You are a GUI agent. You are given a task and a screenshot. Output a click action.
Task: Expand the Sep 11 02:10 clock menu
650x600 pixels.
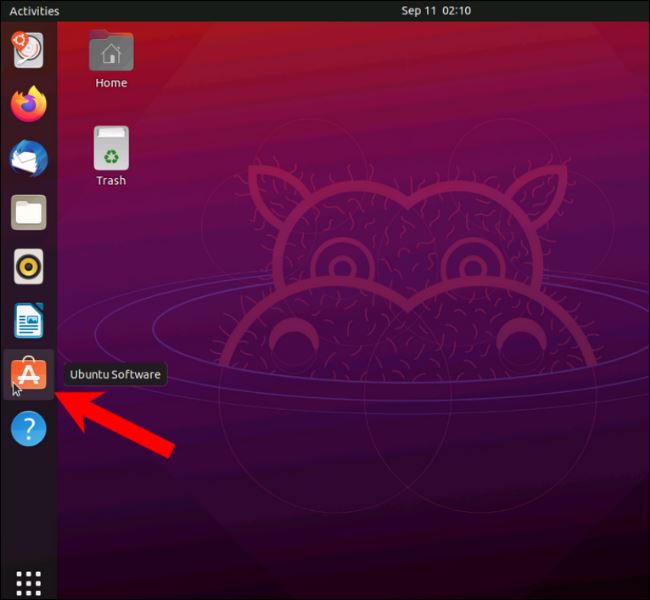click(x=436, y=11)
